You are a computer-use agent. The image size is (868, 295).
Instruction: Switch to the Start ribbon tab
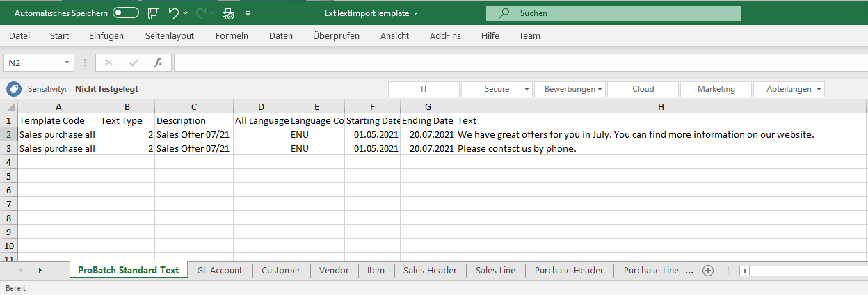coord(59,35)
